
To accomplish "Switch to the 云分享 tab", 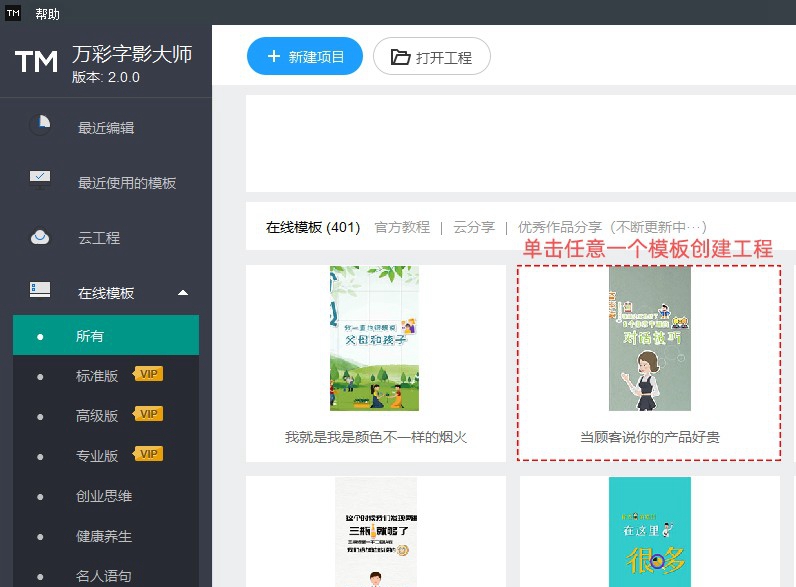I will click(474, 227).
